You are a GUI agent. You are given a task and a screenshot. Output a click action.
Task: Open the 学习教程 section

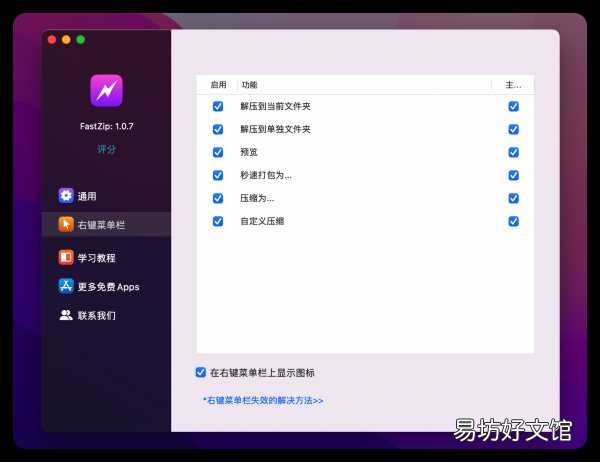point(96,258)
